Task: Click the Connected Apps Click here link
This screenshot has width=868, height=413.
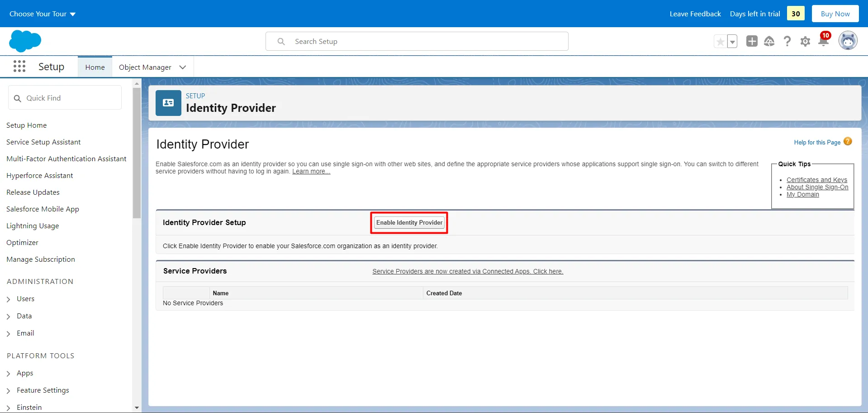Action: click(468, 271)
